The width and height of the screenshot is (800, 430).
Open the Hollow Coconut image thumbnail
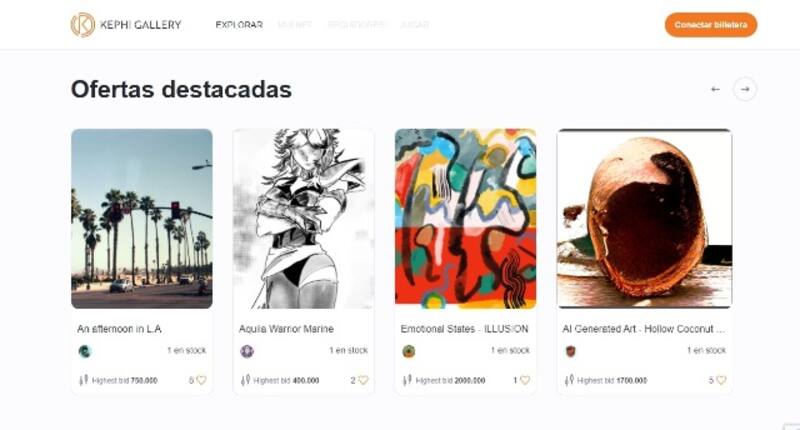click(644, 219)
